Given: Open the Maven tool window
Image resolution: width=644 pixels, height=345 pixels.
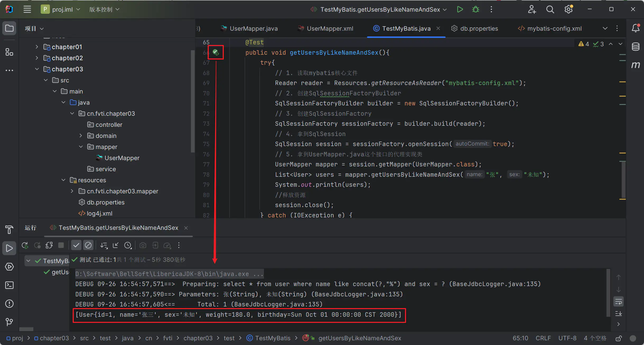Looking at the screenshot, I should point(635,65).
